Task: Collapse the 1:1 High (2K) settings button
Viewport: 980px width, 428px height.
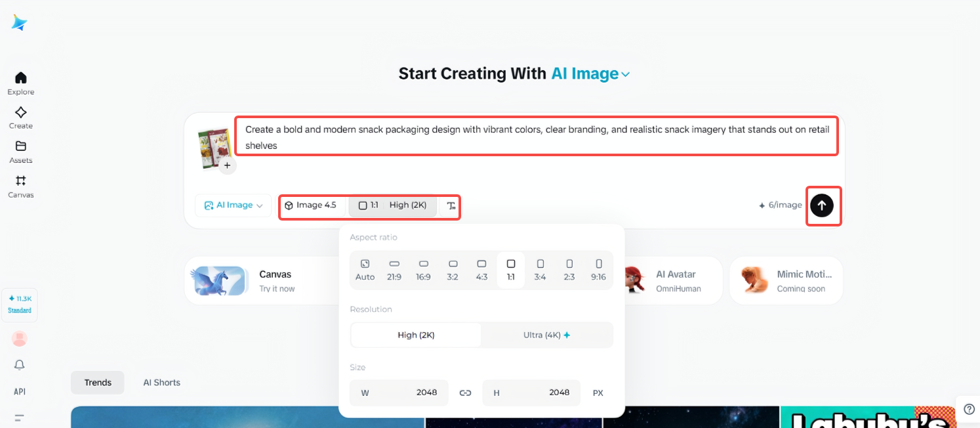Action: 392,205
